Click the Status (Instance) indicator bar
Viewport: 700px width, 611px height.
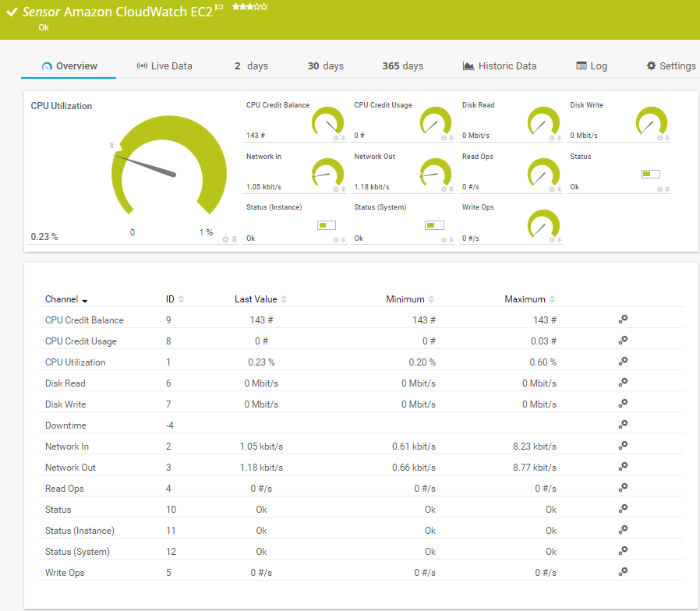[x=327, y=225]
